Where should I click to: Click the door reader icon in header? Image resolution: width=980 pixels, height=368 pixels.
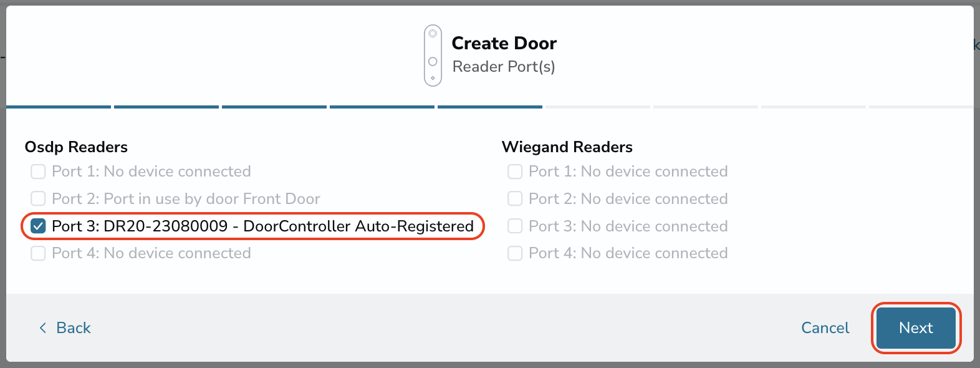click(x=433, y=55)
